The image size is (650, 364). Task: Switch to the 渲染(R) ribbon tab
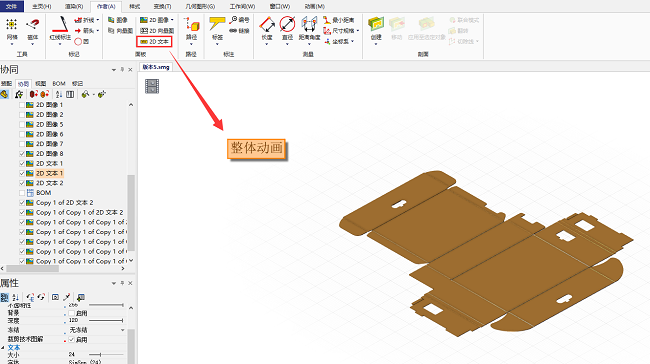74,6
